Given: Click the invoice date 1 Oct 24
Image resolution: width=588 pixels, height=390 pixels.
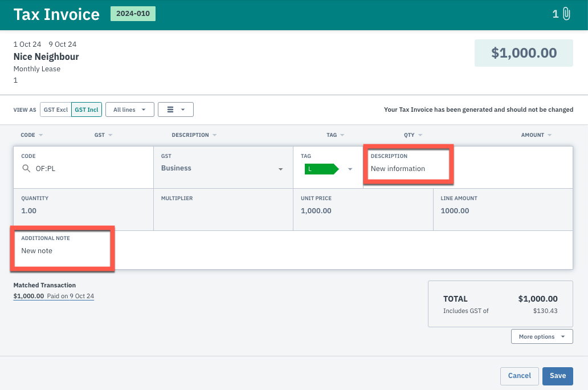Looking at the screenshot, I should pos(27,44).
